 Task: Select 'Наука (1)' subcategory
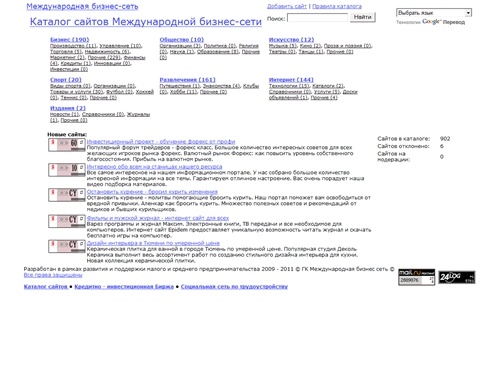pos(182,52)
